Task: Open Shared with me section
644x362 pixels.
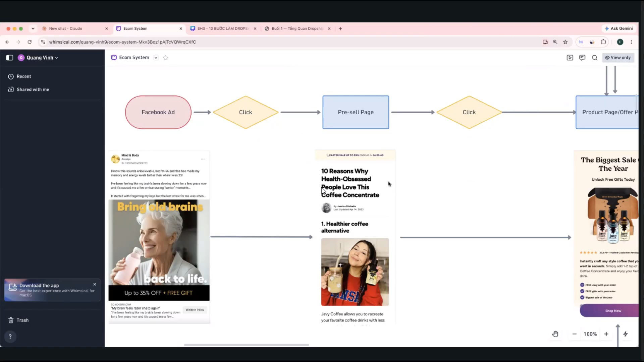Action: [x=29, y=89]
